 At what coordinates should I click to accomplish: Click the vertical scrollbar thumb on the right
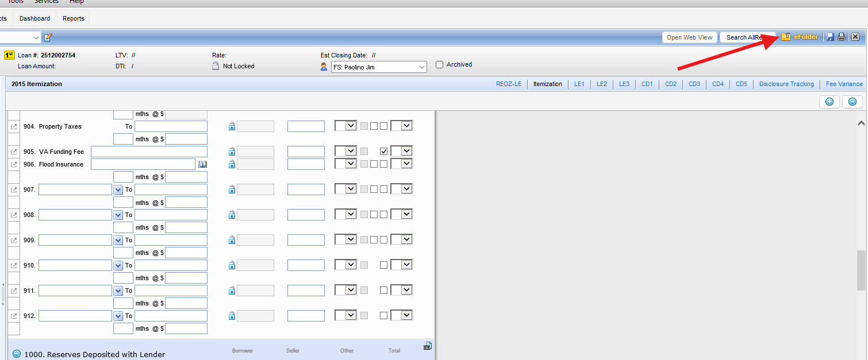tap(861, 270)
